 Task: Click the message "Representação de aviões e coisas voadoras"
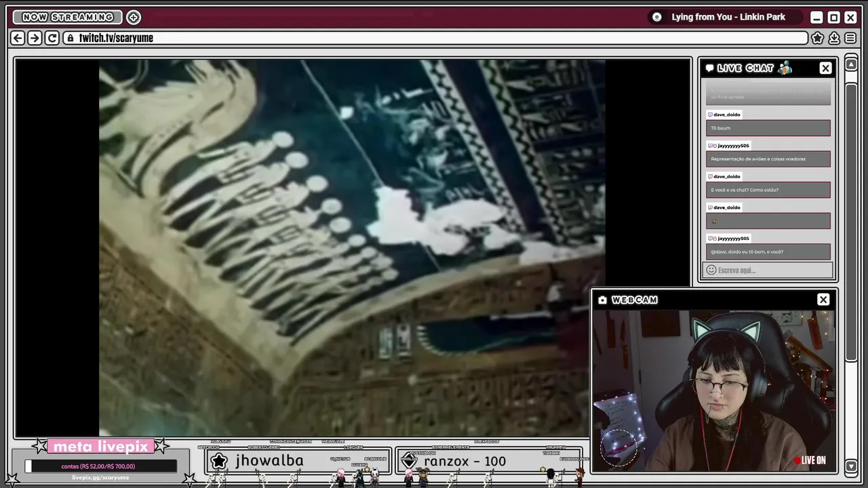pyautogui.click(x=768, y=159)
